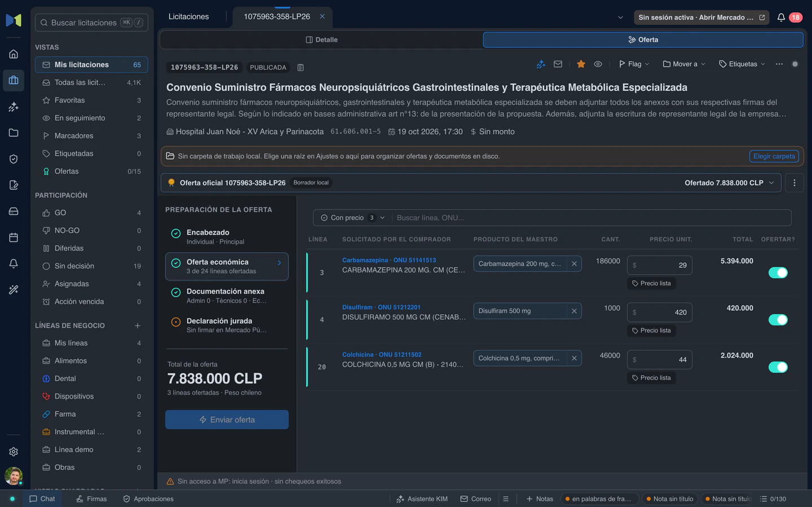Switch to the Detalle tab

click(321, 40)
